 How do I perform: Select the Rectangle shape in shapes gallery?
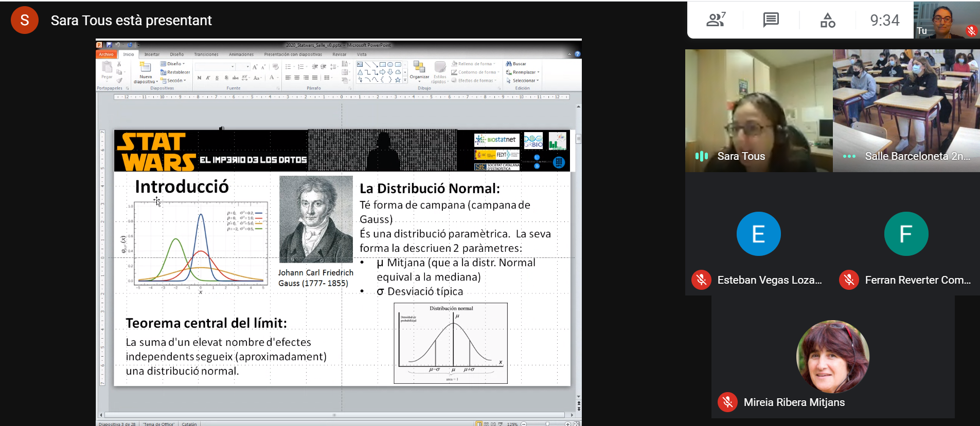(x=383, y=64)
